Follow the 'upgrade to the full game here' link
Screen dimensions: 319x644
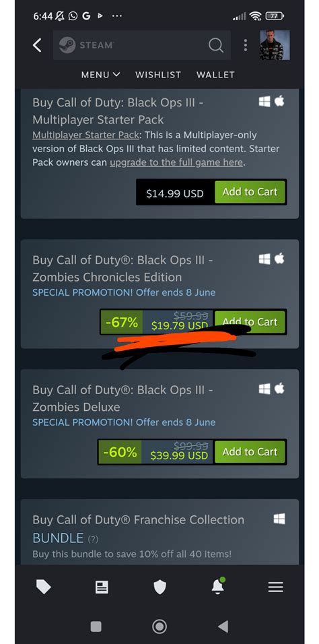[176, 162]
